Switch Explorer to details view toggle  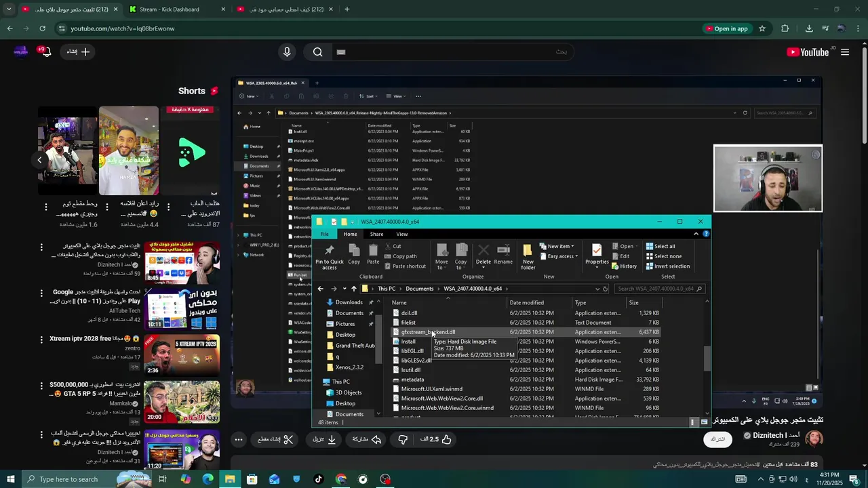tap(693, 422)
